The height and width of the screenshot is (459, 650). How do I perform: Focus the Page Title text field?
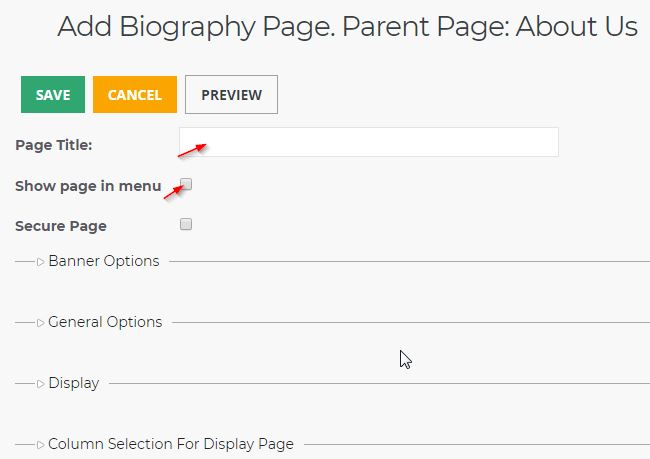click(x=369, y=142)
